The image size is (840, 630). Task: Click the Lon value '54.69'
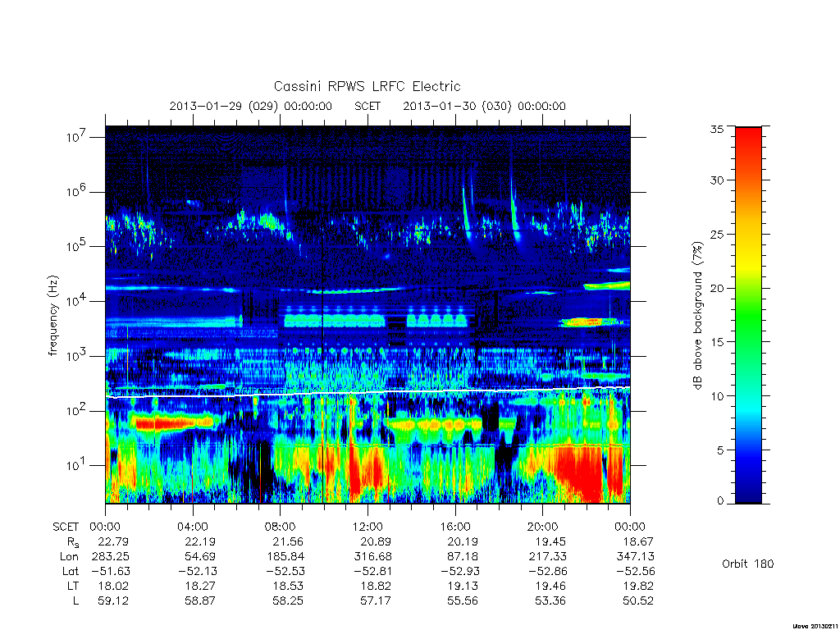[200, 557]
